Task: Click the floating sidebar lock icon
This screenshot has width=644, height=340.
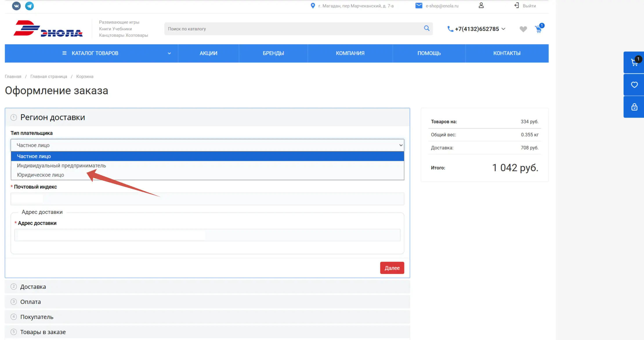Action: click(634, 107)
